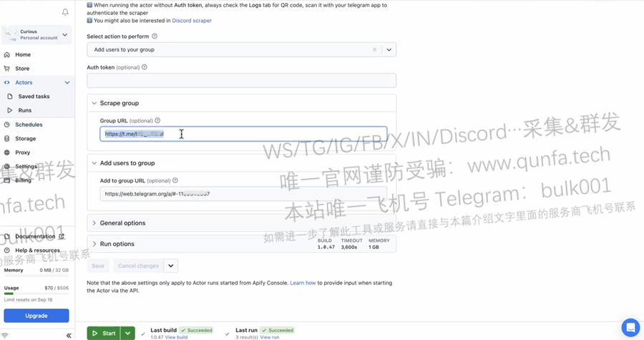The height and width of the screenshot is (340, 644).
Task: Open the Runs page
Action: click(24, 110)
